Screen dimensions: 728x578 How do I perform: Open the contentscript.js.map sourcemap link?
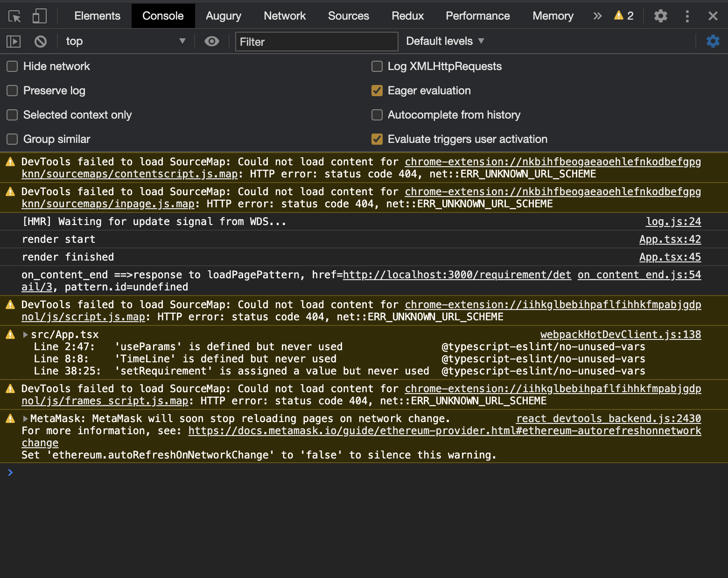[x=130, y=174]
